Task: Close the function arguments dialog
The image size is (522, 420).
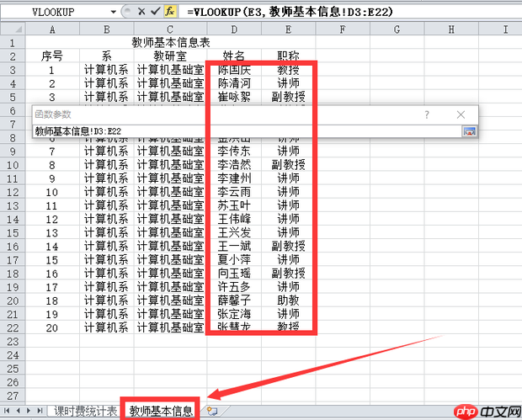Action: coord(461,114)
